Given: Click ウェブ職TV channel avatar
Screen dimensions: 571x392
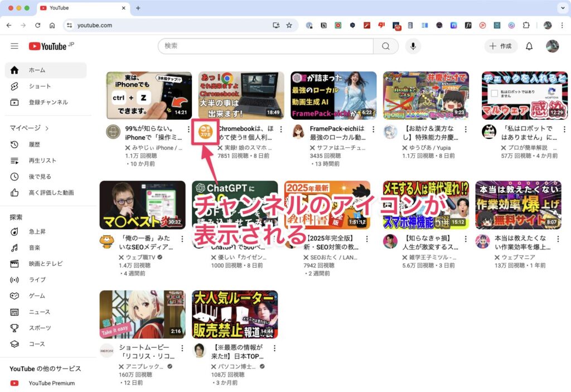Looking at the screenshot, I should coord(107,241).
